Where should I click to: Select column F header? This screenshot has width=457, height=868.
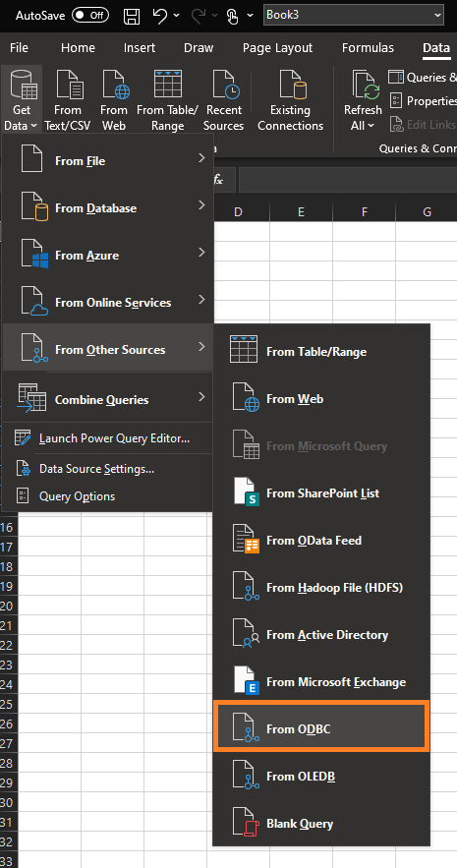point(364,211)
